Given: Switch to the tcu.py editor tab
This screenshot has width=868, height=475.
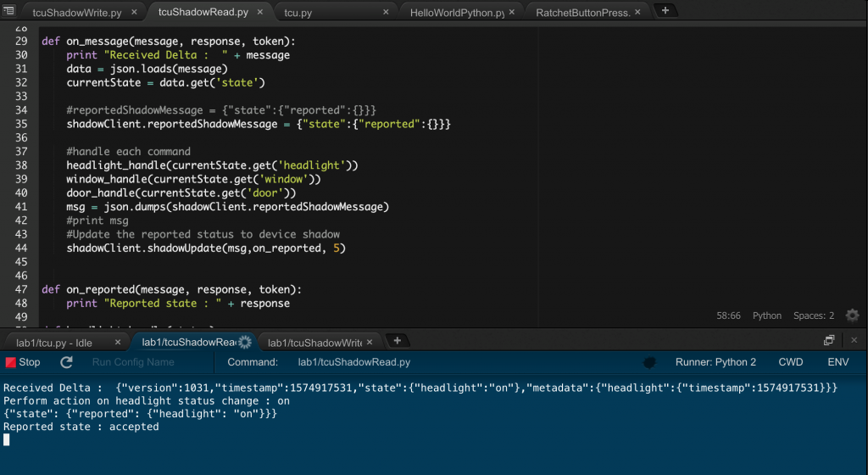Looking at the screenshot, I should pos(298,12).
